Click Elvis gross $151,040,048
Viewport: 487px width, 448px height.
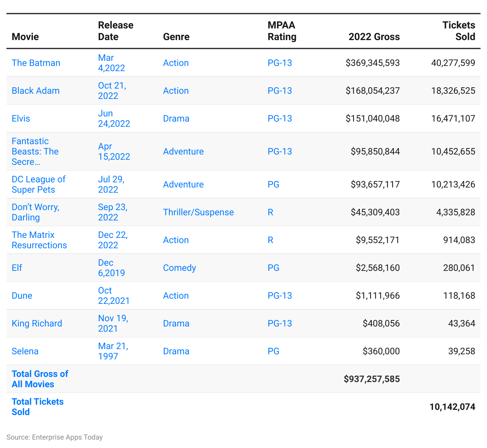tap(373, 118)
